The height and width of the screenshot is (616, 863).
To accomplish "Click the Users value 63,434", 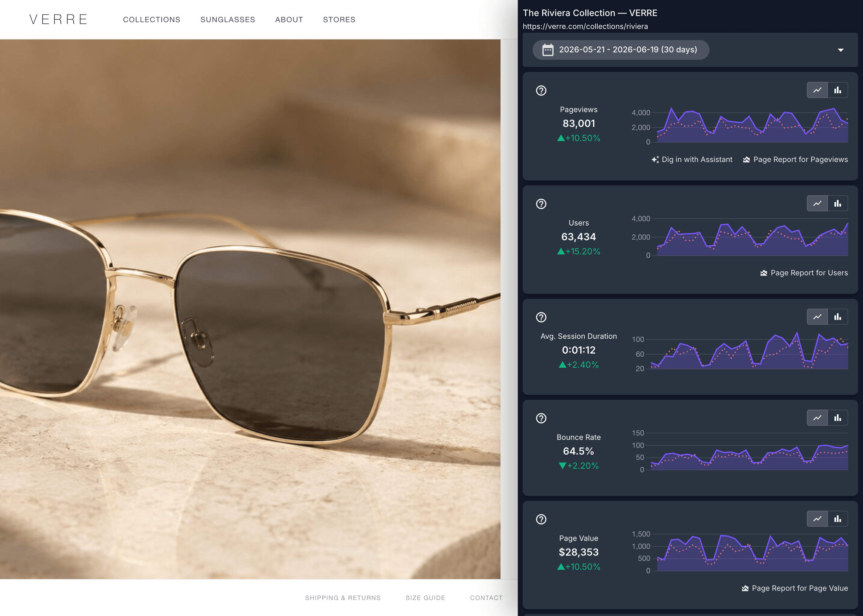I will click(579, 237).
